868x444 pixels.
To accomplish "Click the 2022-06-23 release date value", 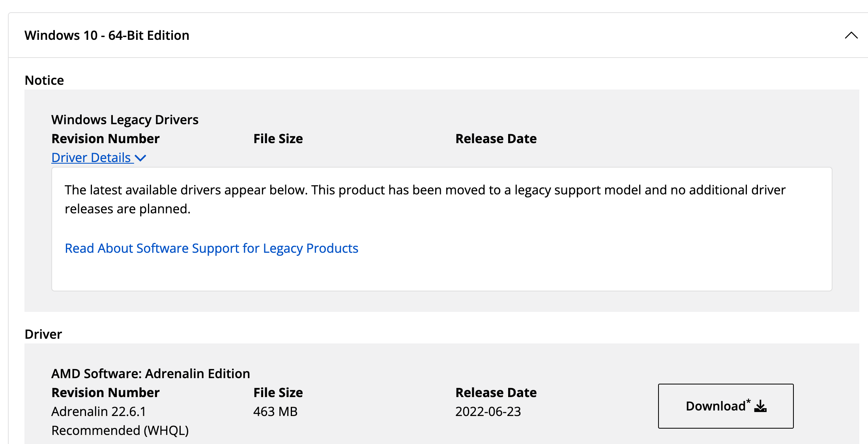I will (x=488, y=412).
